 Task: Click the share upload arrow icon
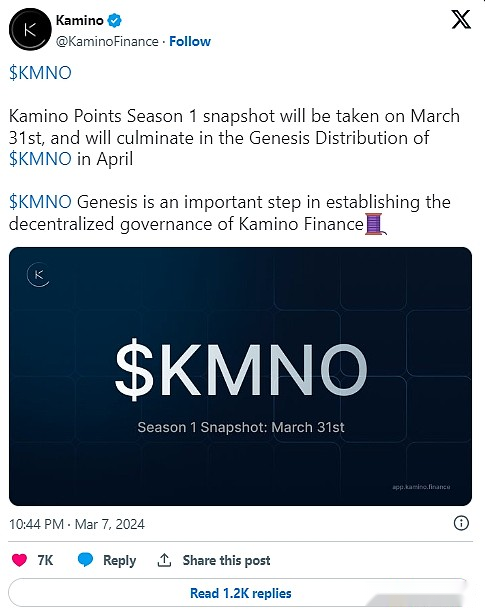click(164, 560)
